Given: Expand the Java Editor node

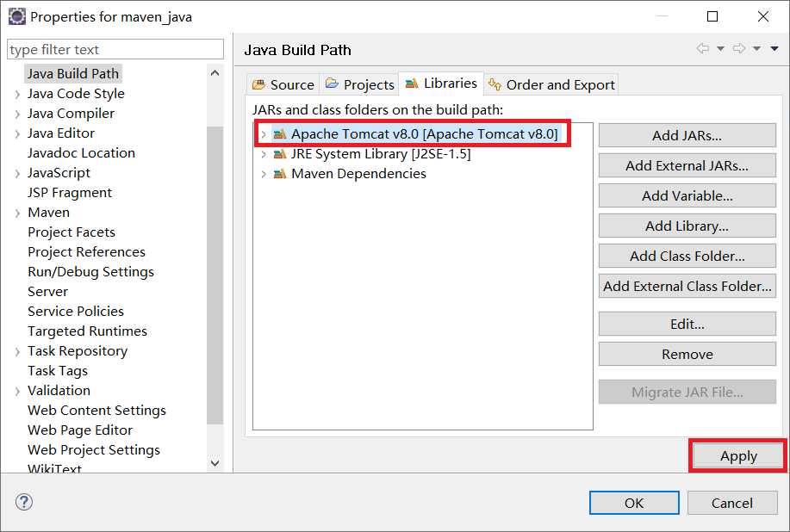Looking at the screenshot, I should tap(17, 134).
